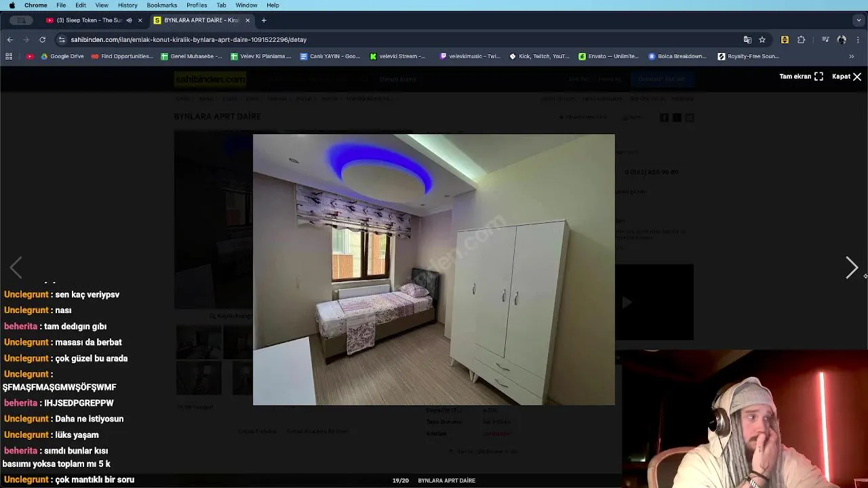Open the Chrome application menu

36,5
